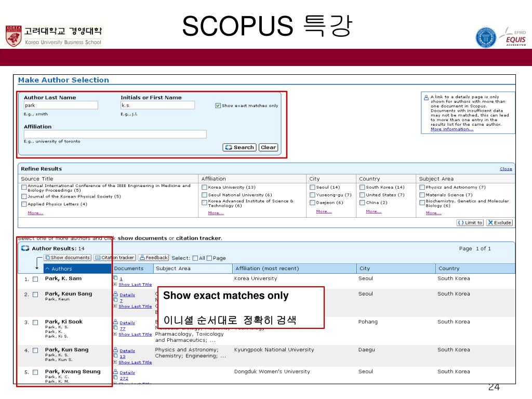Check Korea University affiliation filter
Viewport: 532px width, 399px height.
[204, 187]
